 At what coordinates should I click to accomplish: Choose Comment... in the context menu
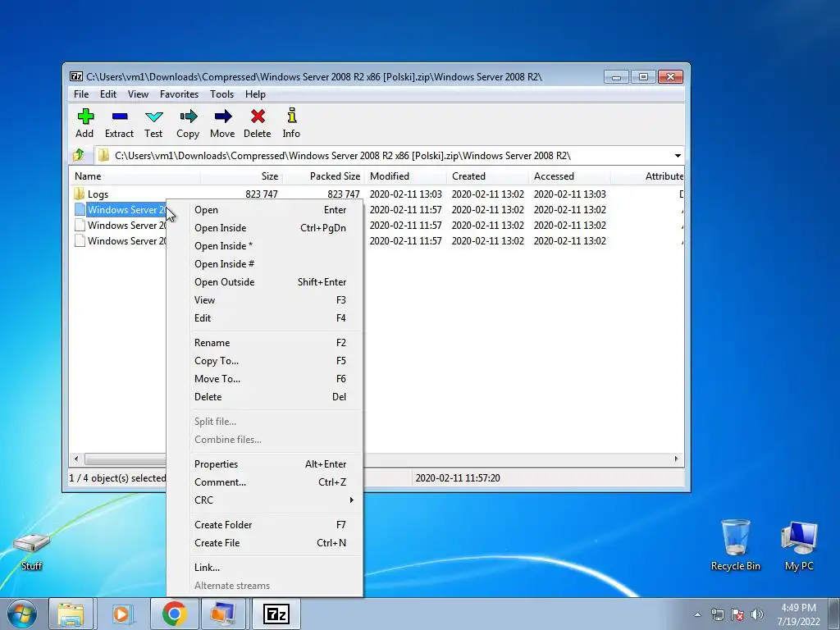[x=265, y=482]
